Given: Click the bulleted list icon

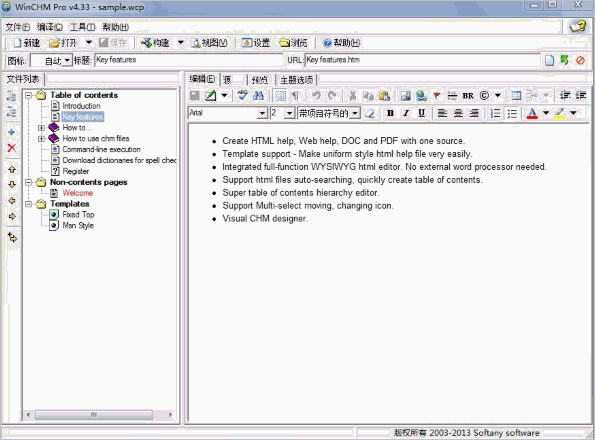Looking at the screenshot, I should pos(512,113).
